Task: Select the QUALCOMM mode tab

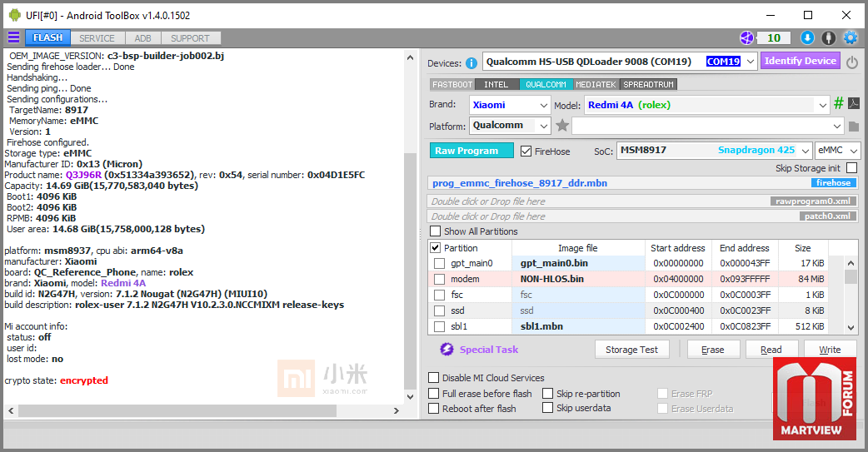Action: 546,85
